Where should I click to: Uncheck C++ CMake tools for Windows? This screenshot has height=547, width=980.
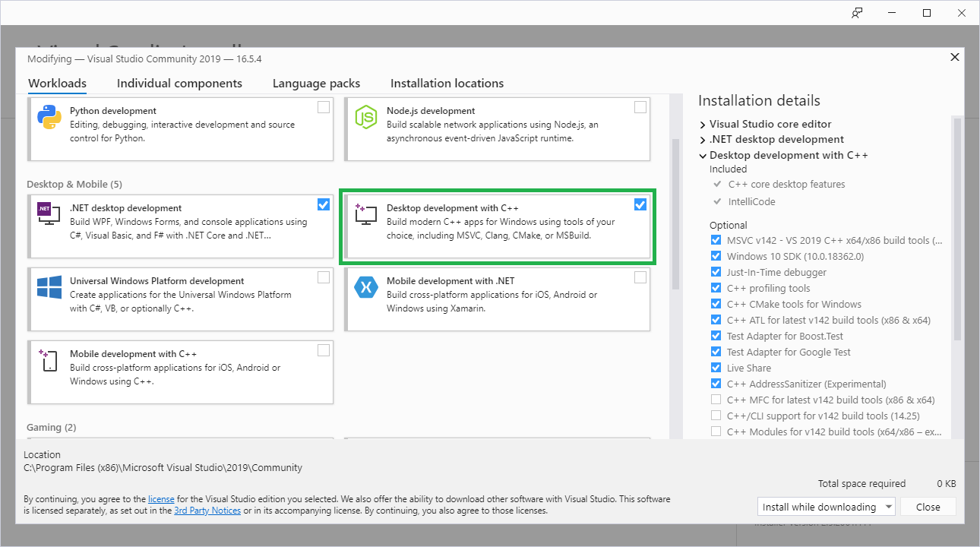[716, 304]
